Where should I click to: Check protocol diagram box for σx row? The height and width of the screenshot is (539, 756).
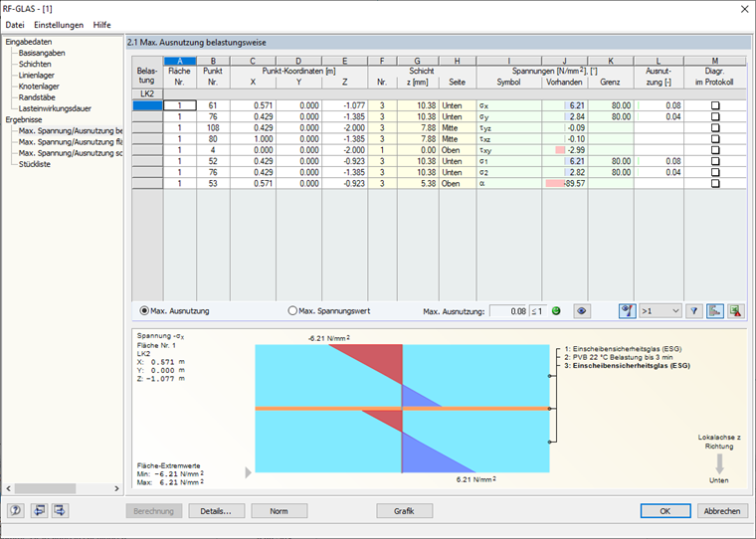pyautogui.click(x=715, y=105)
